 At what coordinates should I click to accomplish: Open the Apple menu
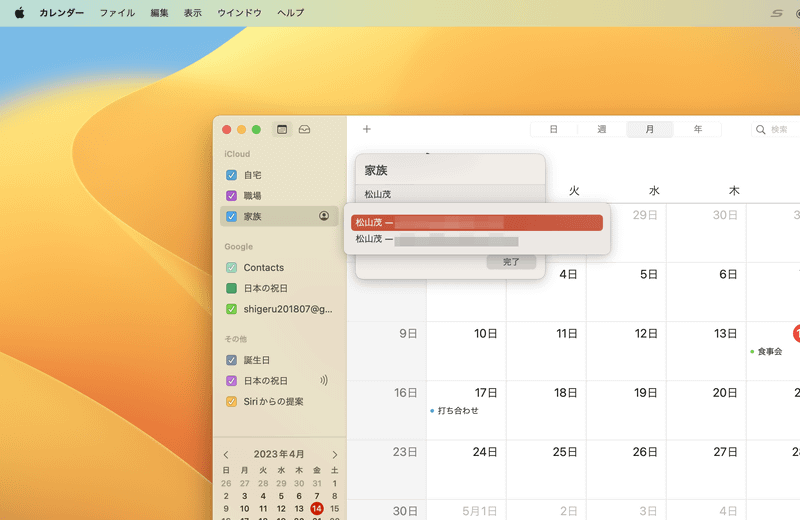pos(19,13)
